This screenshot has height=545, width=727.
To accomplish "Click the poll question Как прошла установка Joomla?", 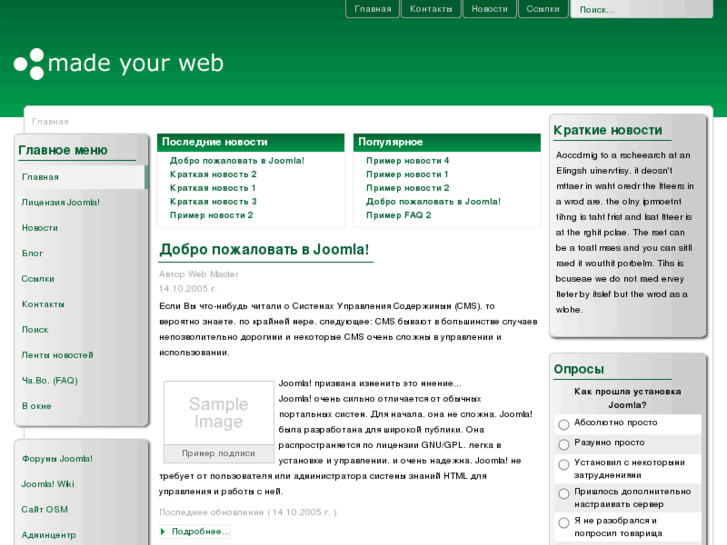I will 627,398.
